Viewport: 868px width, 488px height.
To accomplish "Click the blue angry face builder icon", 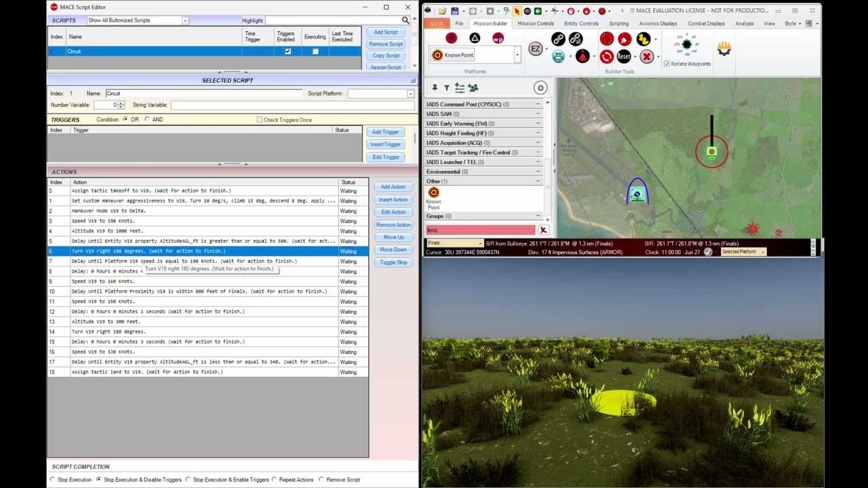I will (x=558, y=57).
